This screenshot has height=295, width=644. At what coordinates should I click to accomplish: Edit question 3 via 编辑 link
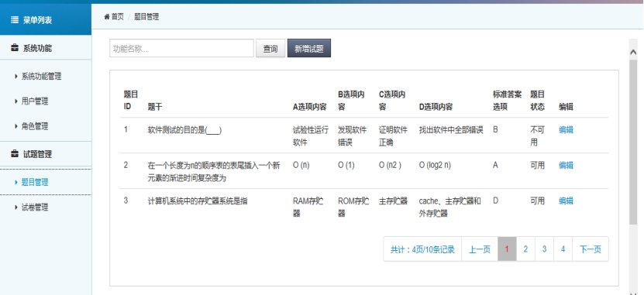(566, 201)
